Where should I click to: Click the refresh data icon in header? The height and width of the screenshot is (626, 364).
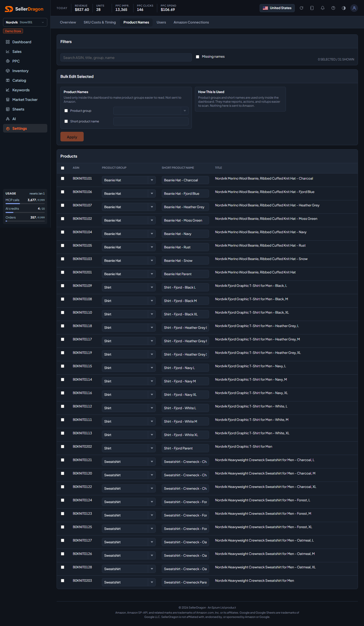[x=301, y=8]
